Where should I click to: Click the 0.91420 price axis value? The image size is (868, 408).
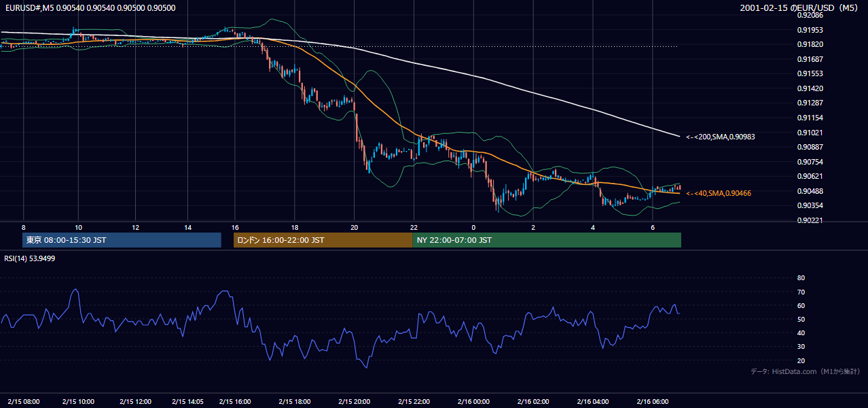coord(810,88)
